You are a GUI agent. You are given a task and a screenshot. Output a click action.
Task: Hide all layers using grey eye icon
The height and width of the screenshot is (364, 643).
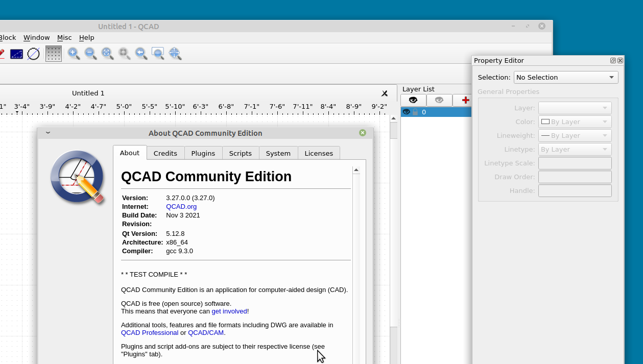pyautogui.click(x=439, y=100)
